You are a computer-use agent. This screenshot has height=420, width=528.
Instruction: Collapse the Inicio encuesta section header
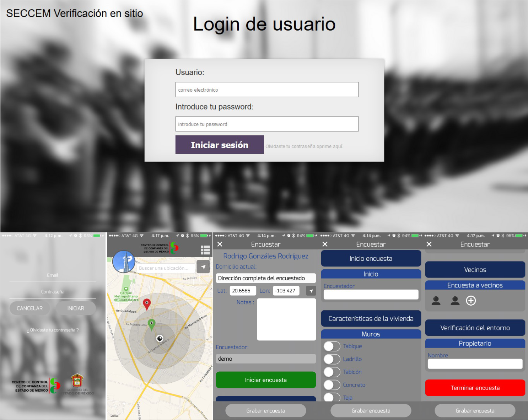click(371, 259)
